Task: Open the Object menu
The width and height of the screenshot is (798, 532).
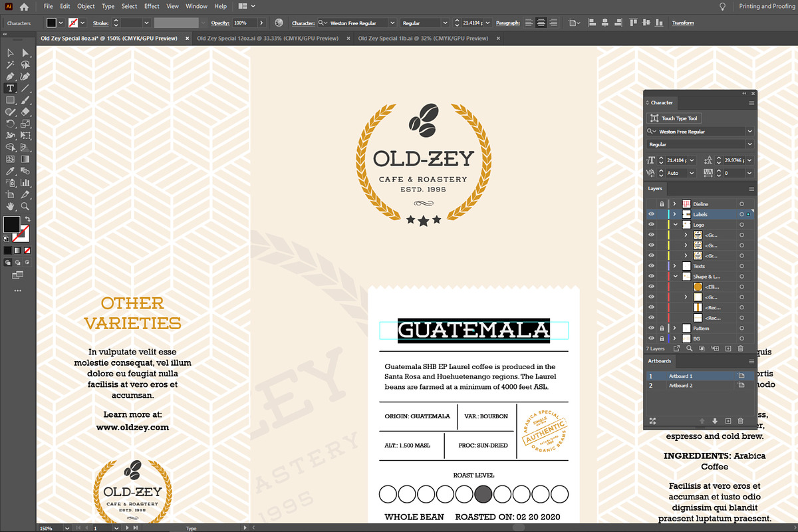Action: (86, 7)
